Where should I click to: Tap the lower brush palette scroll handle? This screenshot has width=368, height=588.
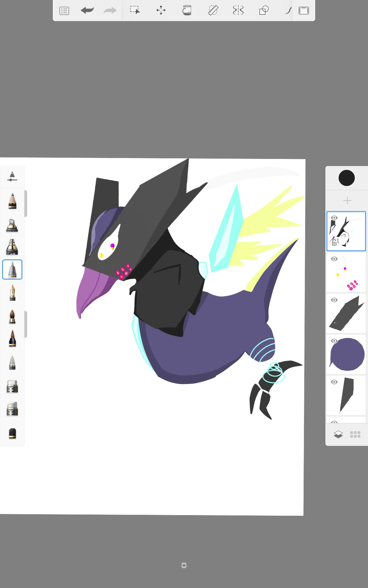click(x=26, y=324)
